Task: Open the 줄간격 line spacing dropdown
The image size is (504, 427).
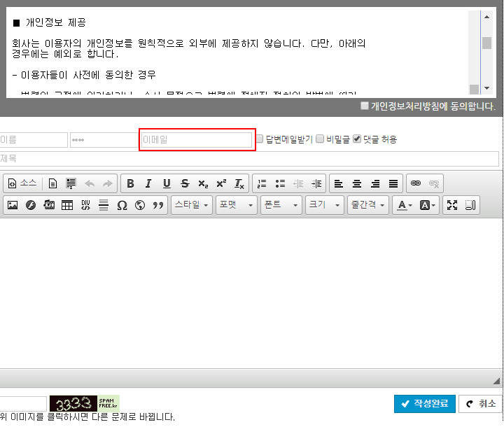Action: click(x=368, y=205)
